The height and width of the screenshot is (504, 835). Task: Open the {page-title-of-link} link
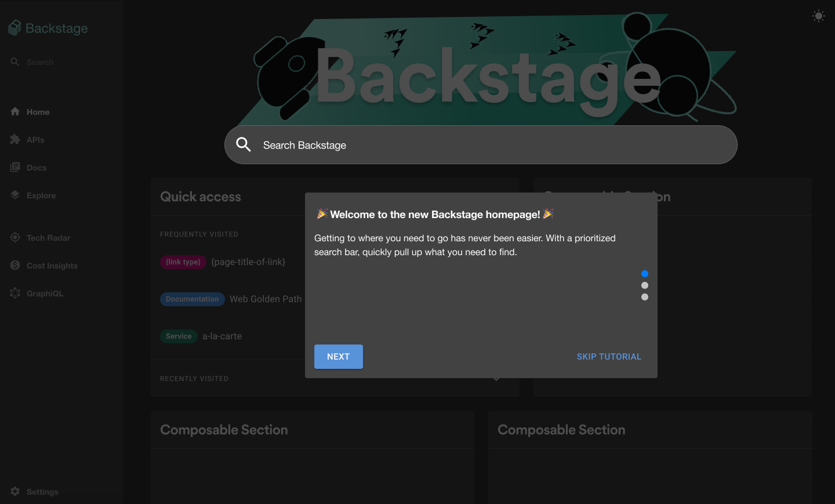(248, 262)
